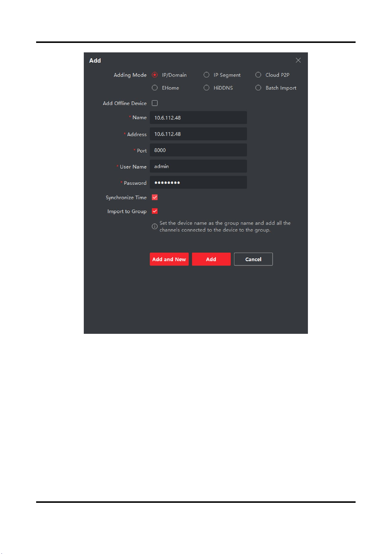Enable Add Offline Device checkbox

coord(155,103)
